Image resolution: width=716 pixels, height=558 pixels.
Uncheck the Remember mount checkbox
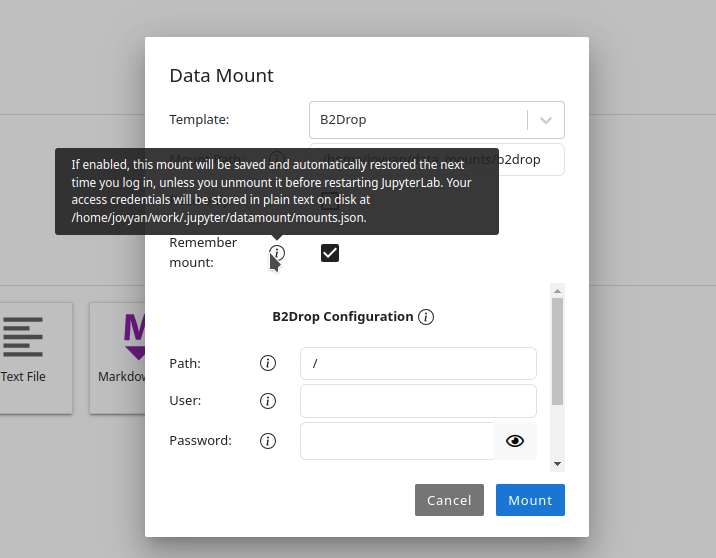[330, 253]
